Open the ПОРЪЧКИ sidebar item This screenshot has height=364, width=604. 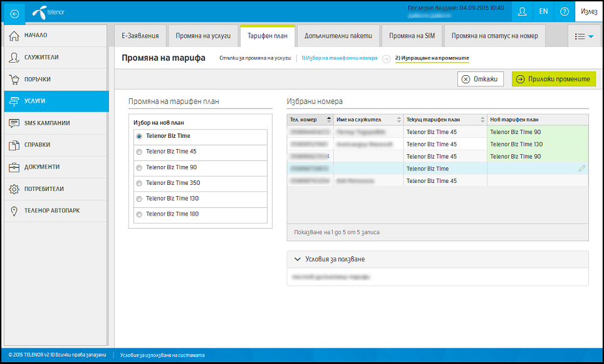56,80
